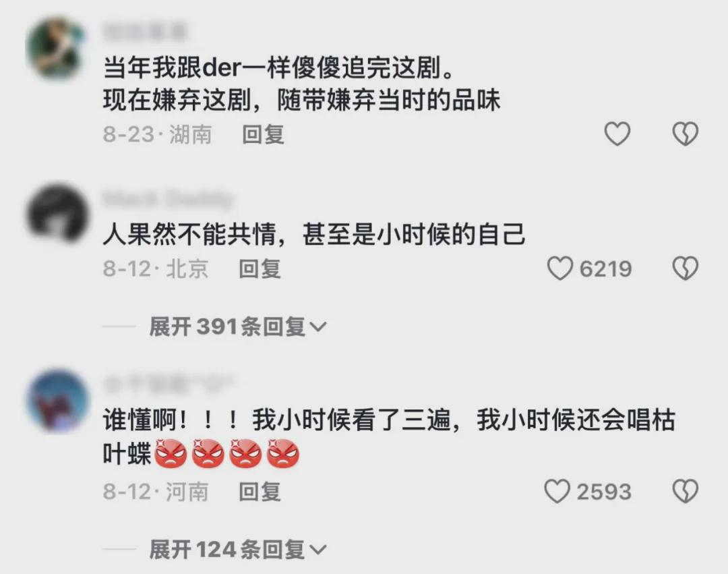The width and height of the screenshot is (728, 574).
Task: Click the chevron next to 展开124条回复
Action: [x=318, y=551]
